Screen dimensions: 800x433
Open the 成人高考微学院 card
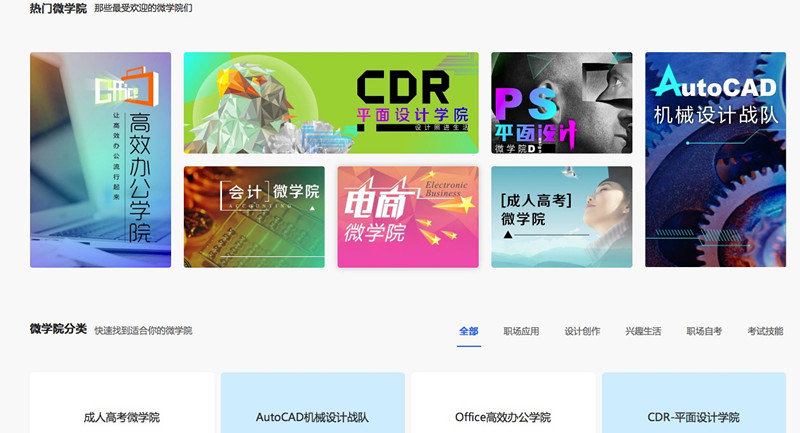122,403
